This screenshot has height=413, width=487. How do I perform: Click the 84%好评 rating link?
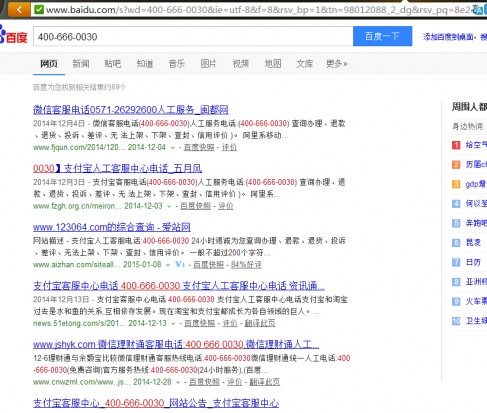pos(246,265)
